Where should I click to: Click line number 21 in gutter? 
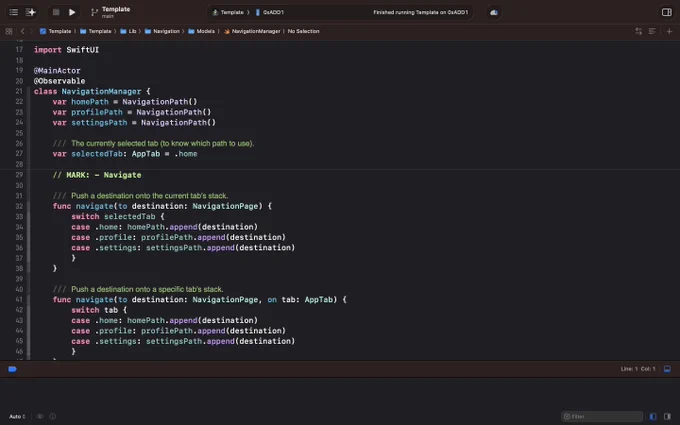pyautogui.click(x=19, y=92)
